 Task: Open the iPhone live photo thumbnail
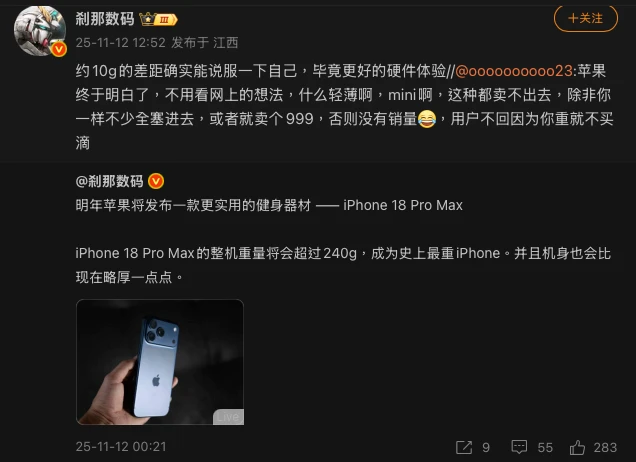tap(160, 362)
